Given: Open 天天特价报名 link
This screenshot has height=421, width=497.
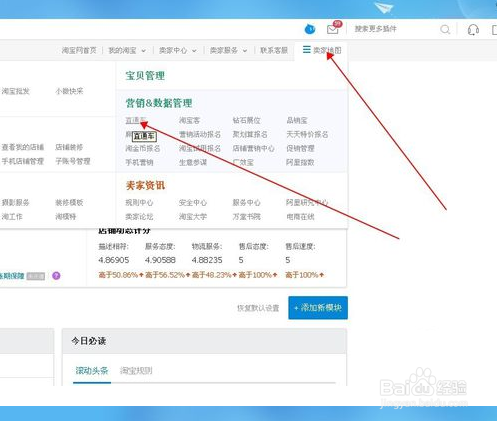Looking at the screenshot, I should (307, 134).
